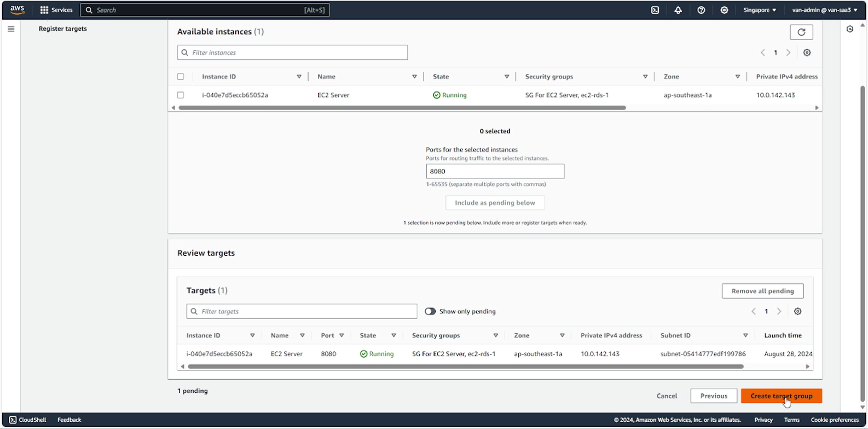
Task: Go to next page of targets
Action: click(x=779, y=311)
